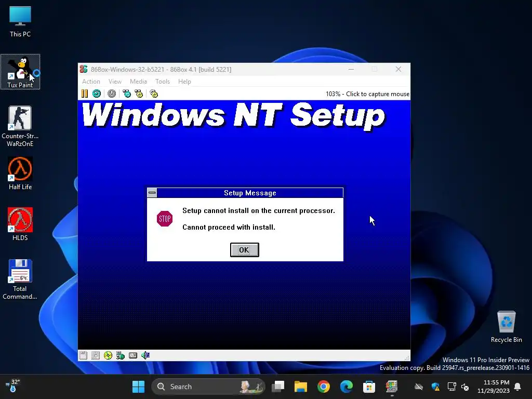The image size is (532, 399).
Task: Open the View menu
Action: pyautogui.click(x=115, y=82)
